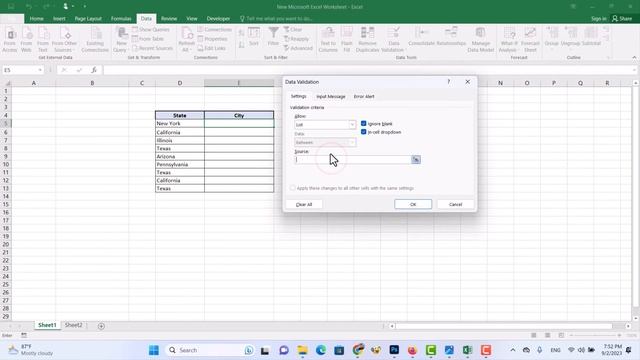Switch to the Error Alert tab
This screenshot has height=360, width=640.
click(364, 96)
